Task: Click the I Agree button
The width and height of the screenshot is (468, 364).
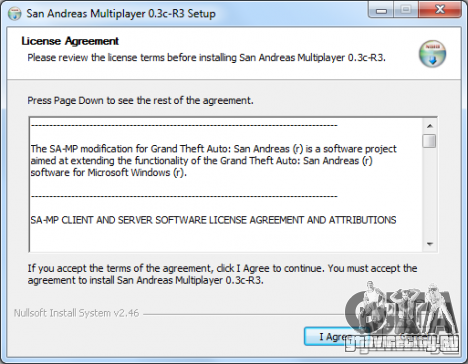Action: click(x=337, y=336)
